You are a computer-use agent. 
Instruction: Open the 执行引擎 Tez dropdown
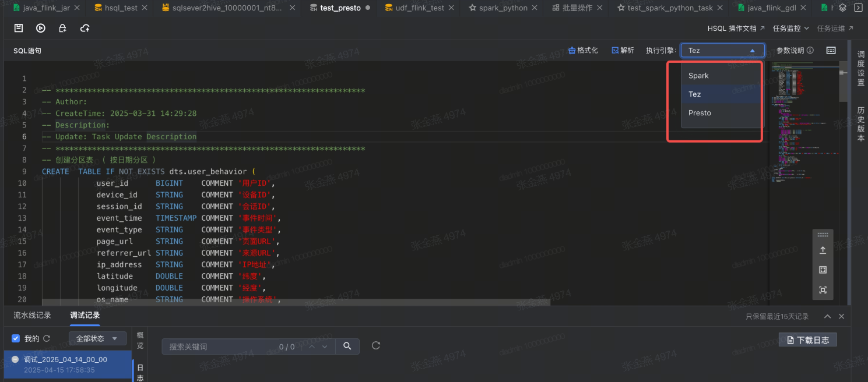tap(722, 51)
